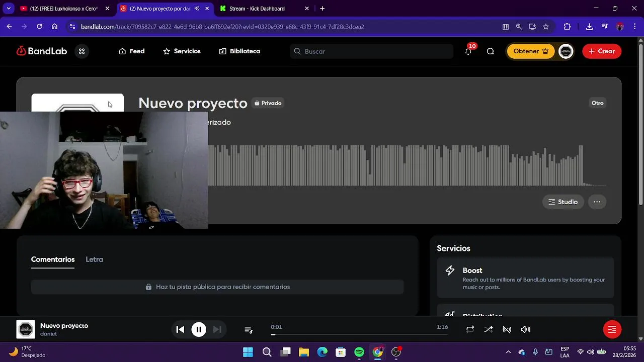Click the Obtener membership button
This screenshot has width=644, height=362.
[531, 51]
